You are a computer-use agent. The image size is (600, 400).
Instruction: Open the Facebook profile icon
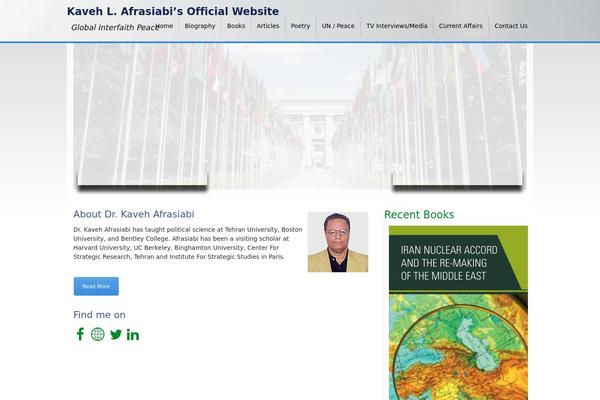click(x=80, y=334)
